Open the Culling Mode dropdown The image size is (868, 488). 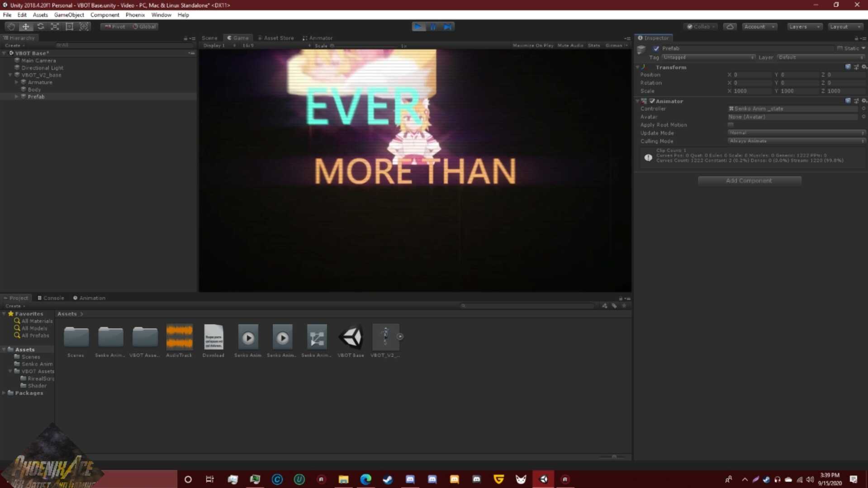796,141
